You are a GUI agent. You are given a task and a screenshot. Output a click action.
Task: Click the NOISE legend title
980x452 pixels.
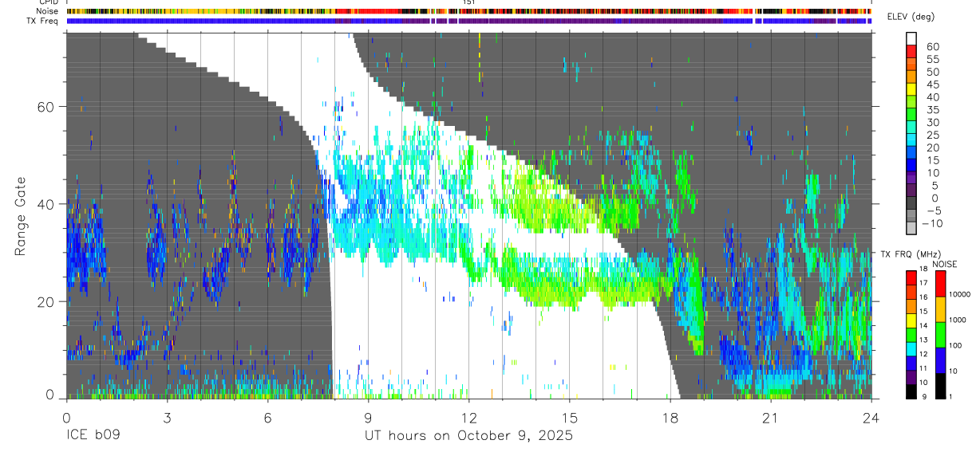tap(944, 264)
